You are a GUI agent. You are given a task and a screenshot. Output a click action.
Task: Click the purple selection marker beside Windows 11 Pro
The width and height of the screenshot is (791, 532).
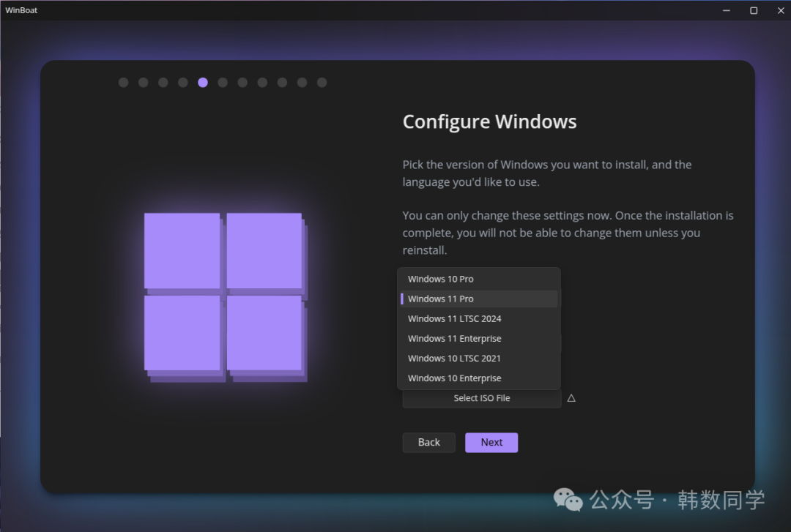(x=402, y=299)
